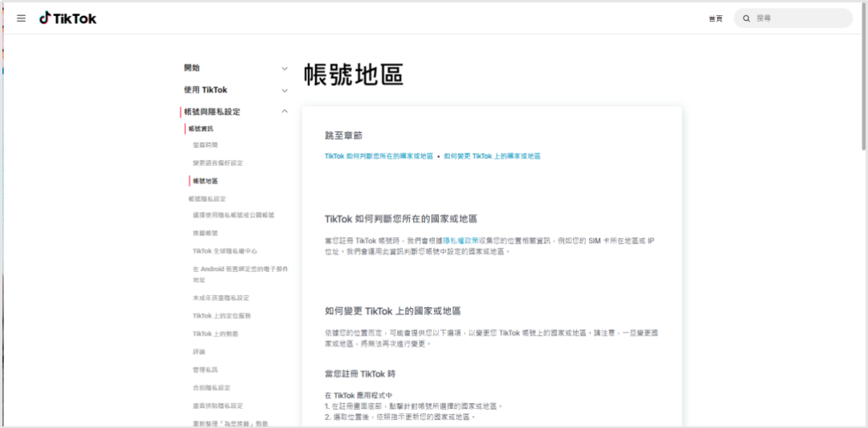Open 選擇使用隱私帳號或公開帳號 article
868x428 pixels.
point(234,215)
